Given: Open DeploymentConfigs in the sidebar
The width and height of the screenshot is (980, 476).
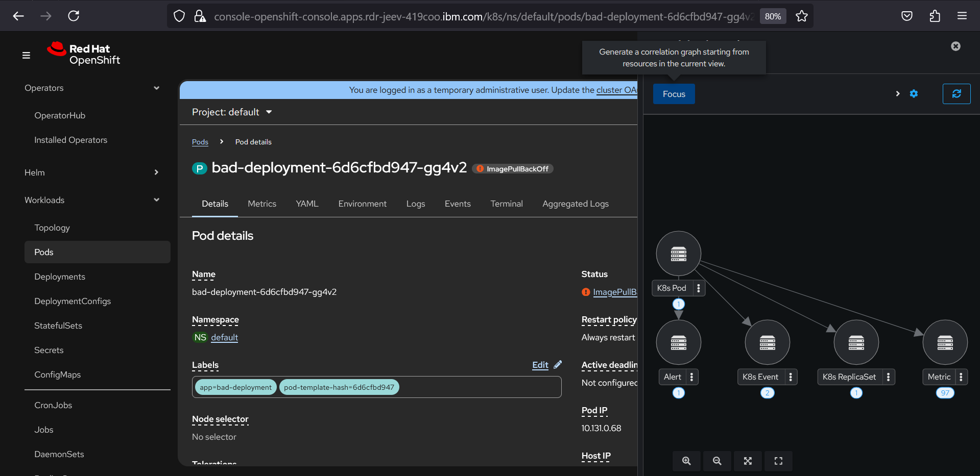Looking at the screenshot, I should 73,301.
